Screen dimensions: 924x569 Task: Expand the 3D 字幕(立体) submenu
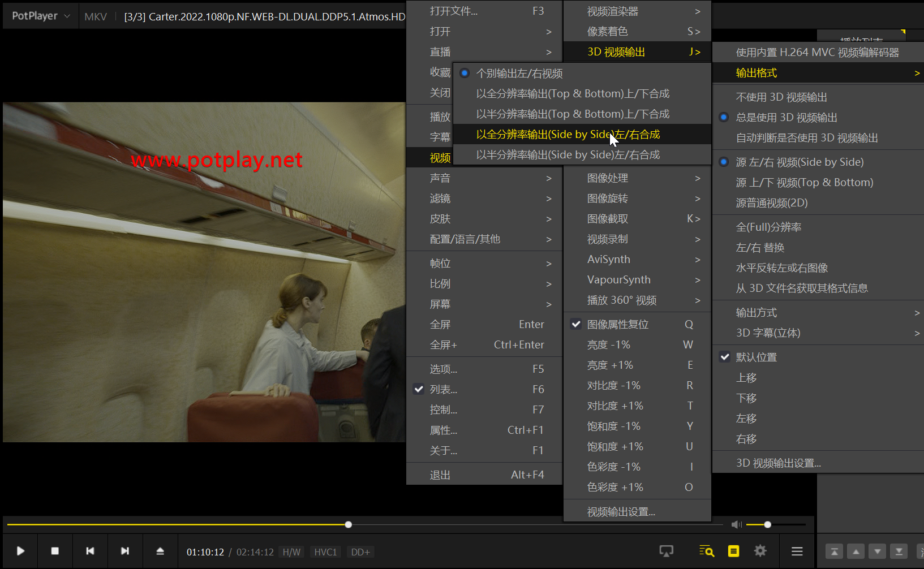click(818, 333)
